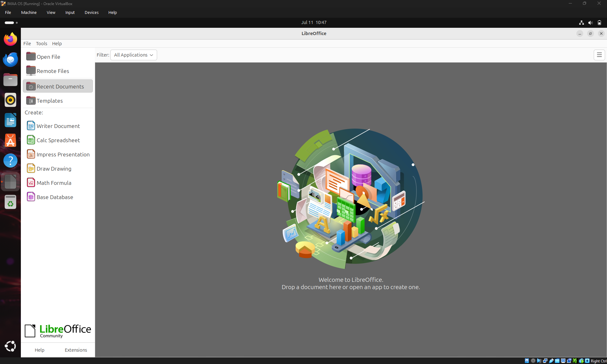
Task: Show Recent Documents list
Action: (x=58, y=86)
